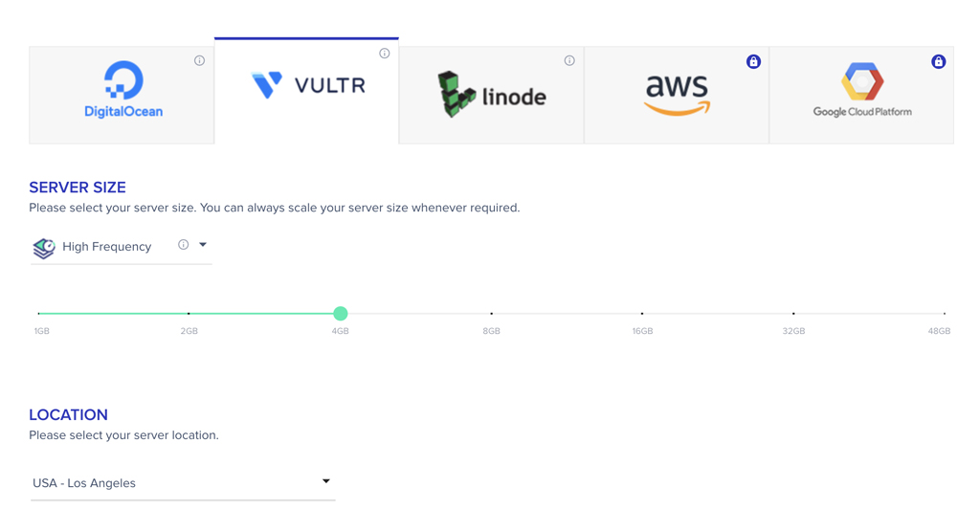
Task: Open the USA - Los Angeles location dropdown
Action: 183,483
